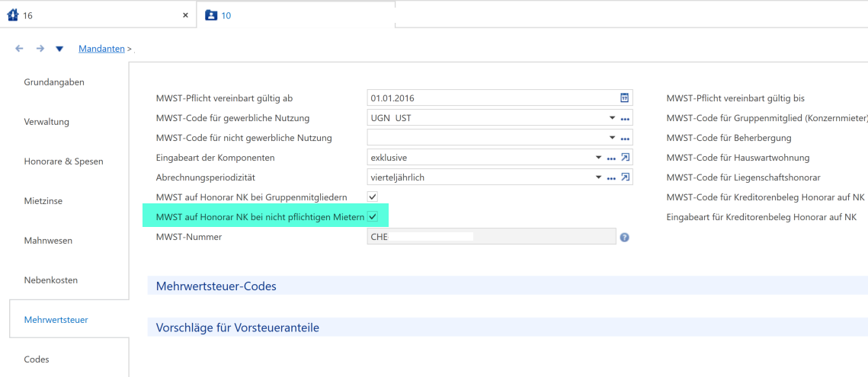Click three dots next to vierteljährlich field
This screenshot has width=868, height=377.
click(x=611, y=177)
